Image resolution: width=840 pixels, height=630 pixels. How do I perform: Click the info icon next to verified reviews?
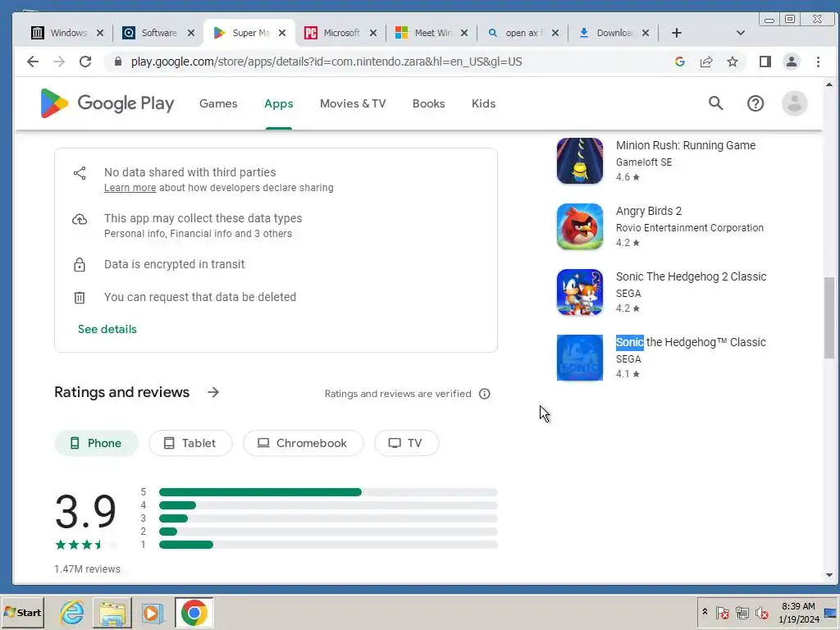click(x=484, y=394)
